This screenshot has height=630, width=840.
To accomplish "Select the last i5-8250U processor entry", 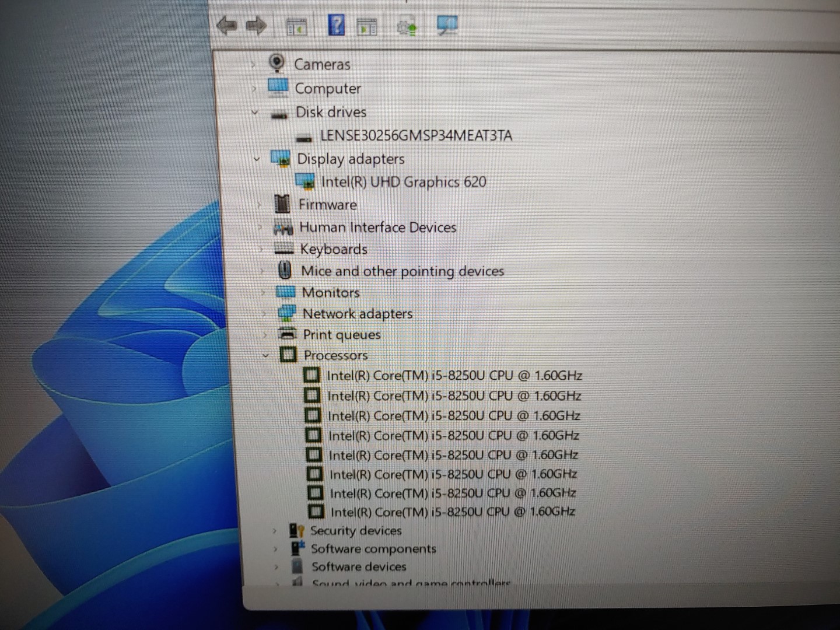I will [x=453, y=512].
